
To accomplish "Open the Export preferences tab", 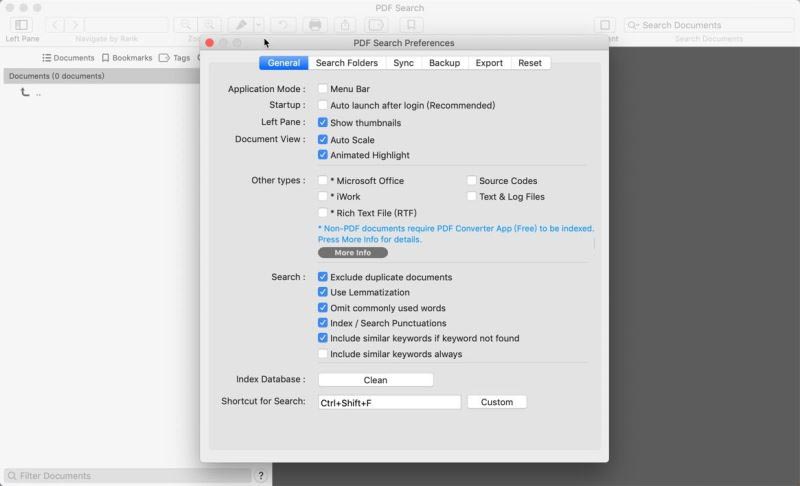I will pos(489,63).
